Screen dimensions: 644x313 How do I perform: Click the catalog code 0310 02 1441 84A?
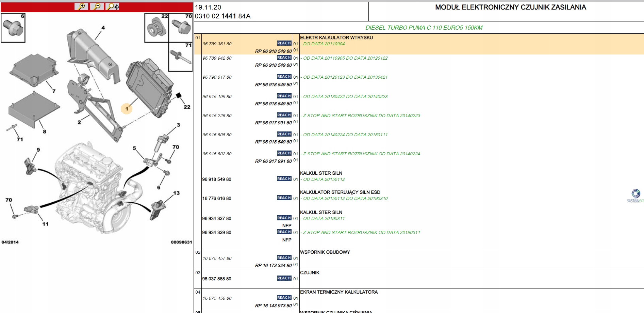(x=223, y=16)
